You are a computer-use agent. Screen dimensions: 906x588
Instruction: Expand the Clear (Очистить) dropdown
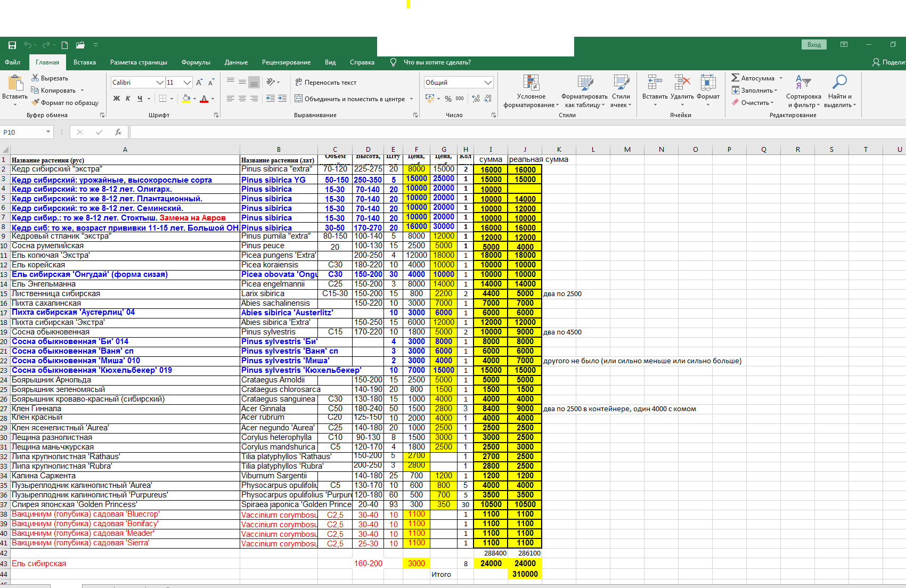(772, 103)
